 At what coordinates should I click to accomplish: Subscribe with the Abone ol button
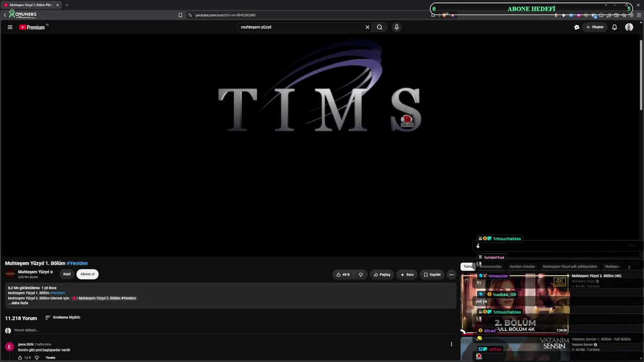88,274
